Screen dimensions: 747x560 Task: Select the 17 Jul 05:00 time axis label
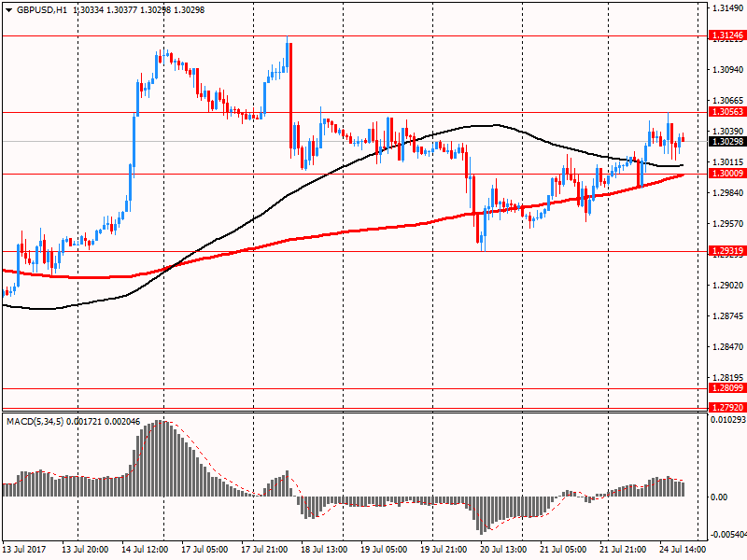coord(204,550)
